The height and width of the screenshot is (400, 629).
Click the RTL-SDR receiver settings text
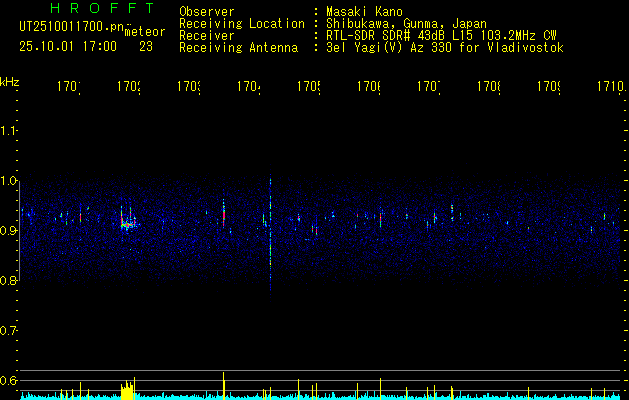[x=441, y=36]
